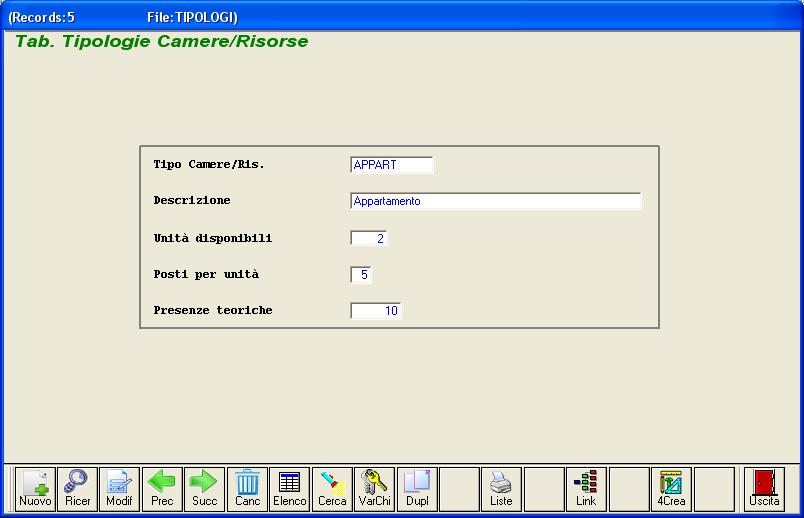Click the VarChi keys icon
804x518 pixels.
point(374,488)
